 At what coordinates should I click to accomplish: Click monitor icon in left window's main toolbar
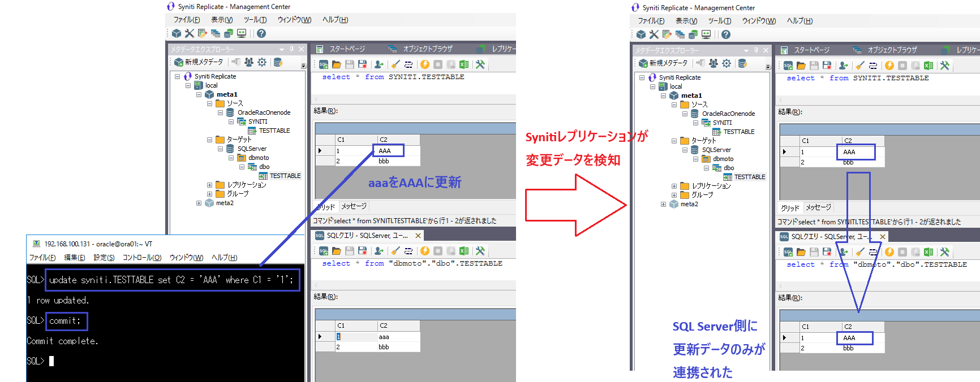click(242, 33)
